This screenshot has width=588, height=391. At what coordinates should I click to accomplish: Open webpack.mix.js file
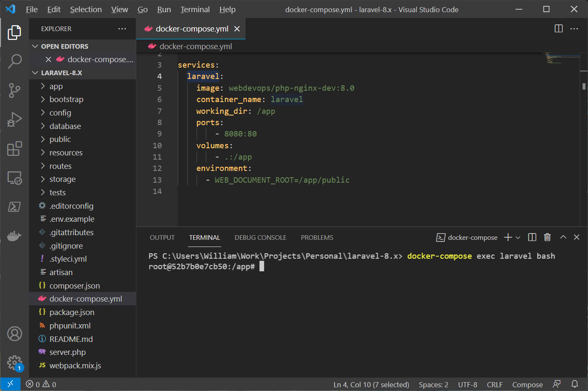(82, 365)
